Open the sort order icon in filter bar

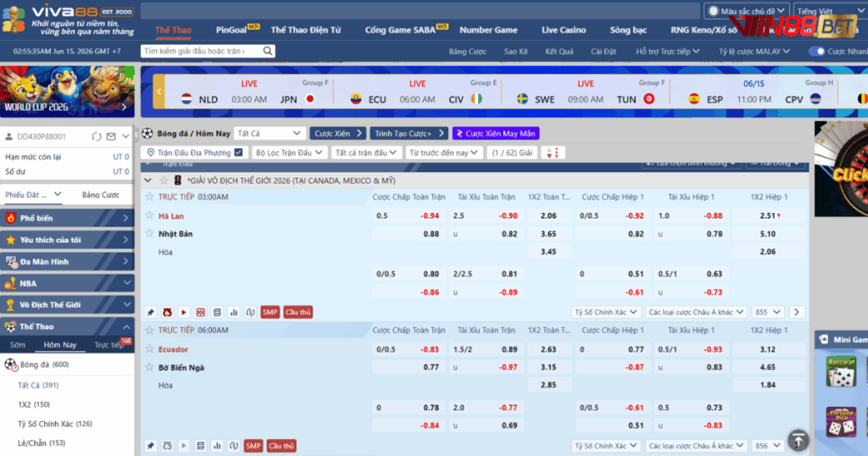coord(553,153)
